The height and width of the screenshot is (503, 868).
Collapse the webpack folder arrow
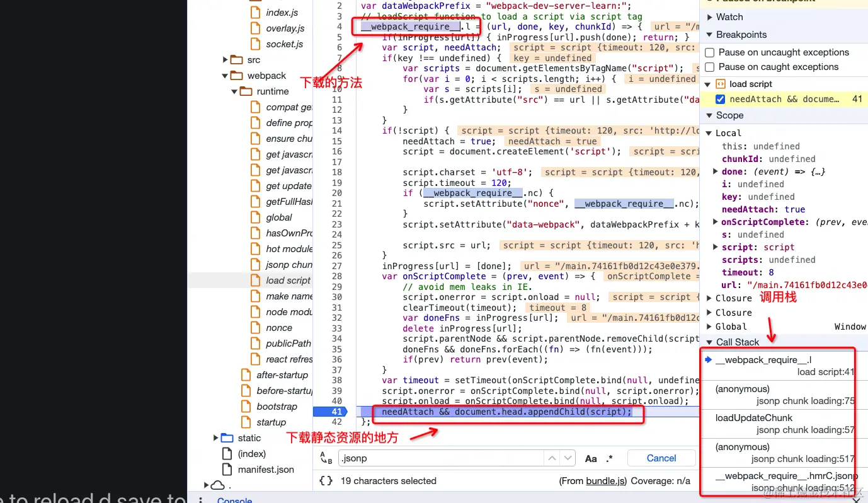(226, 76)
